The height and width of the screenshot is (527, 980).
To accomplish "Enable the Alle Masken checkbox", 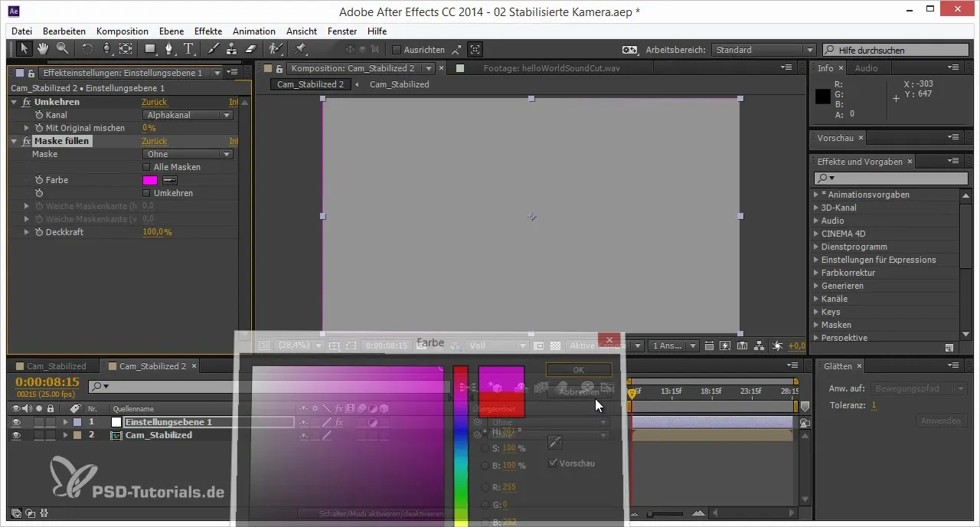I will tap(147, 167).
